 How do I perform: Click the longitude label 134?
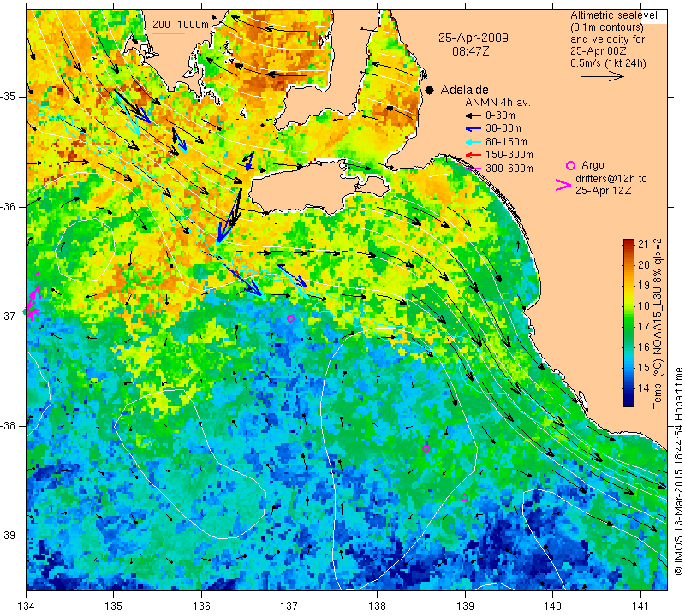(x=27, y=607)
